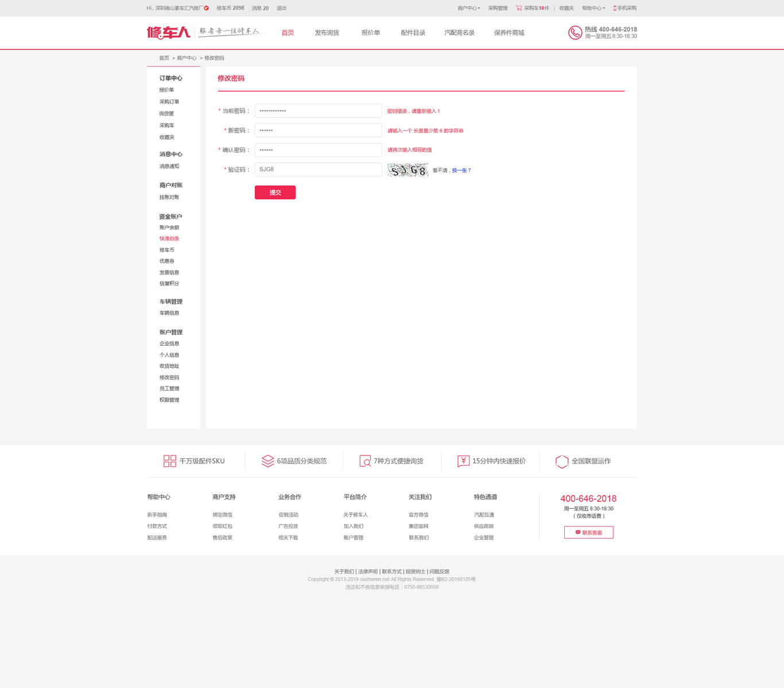Click 退出 to log out
The height and width of the screenshot is (688, 784).
(x=282, y=8)
